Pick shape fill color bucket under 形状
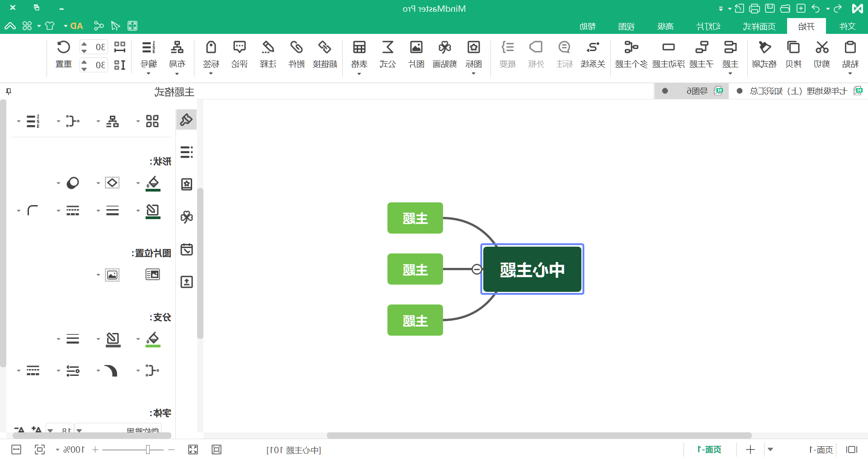868x459 pixels. click(153, 183)
